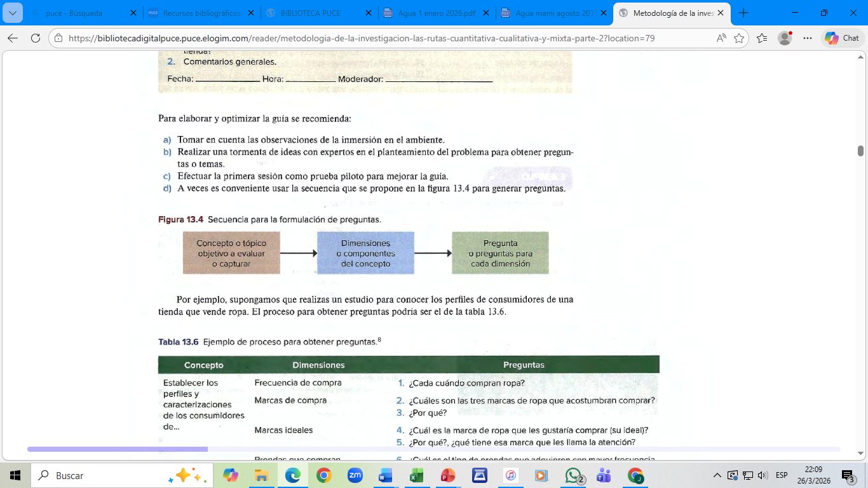The image size is (868, 488).
Task: Switch to Recursos bibliográficos tab
Action: [202, 13]
